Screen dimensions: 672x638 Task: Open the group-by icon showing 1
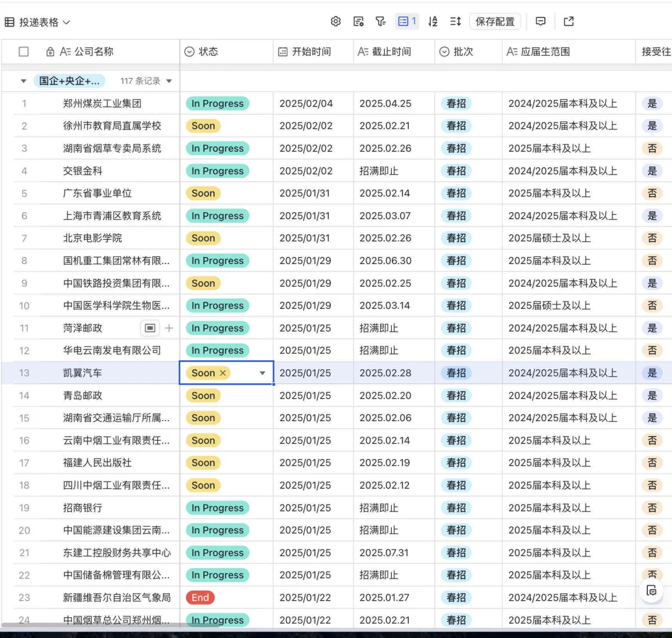407,21
